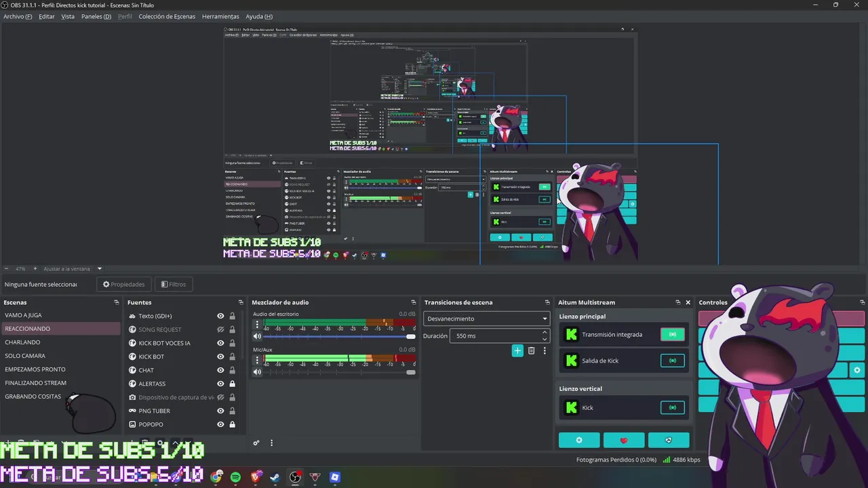Screen dimensions: 868x488
Task: Open Mic/Aux options dots
Action: pos(257,360)
